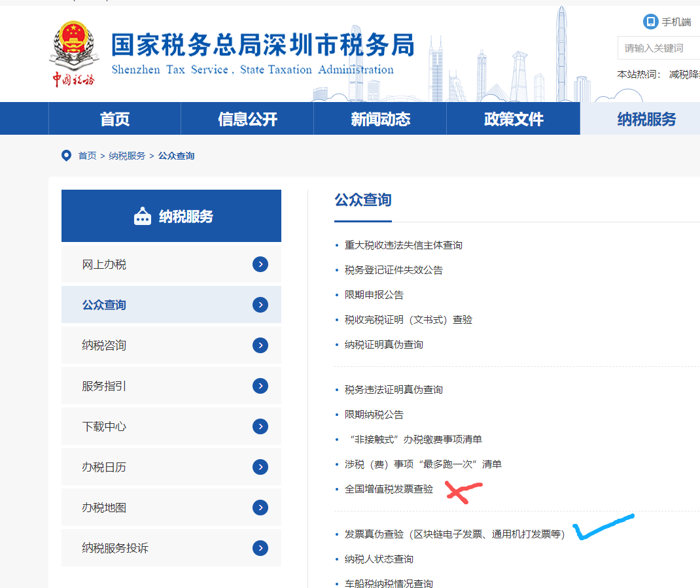Image resolution: width=700 pixels, height=588 pixels.
Task: Open “非接触式”办税缴费事项清单 link
Action: click(x=415, y=440)
